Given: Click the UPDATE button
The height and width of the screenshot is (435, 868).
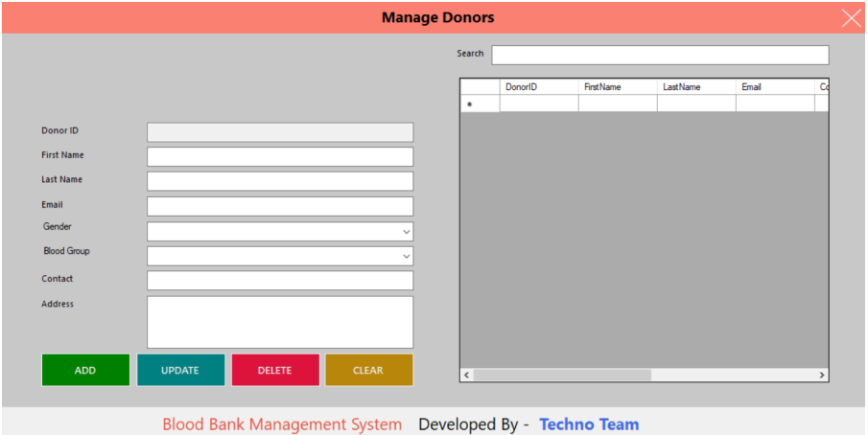Looking at the screenshot, I should point(180,370).
